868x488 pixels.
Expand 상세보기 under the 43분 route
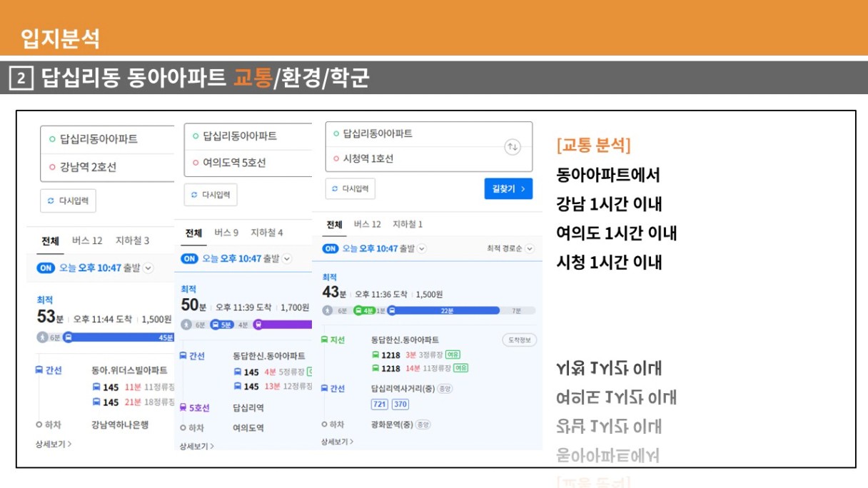[x=338, y=442]
